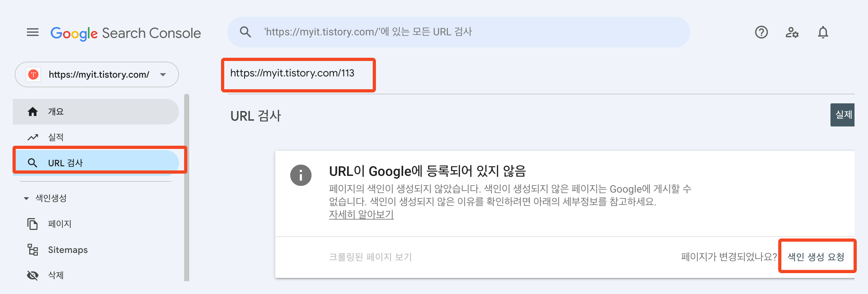Open the help question mark icon
Image resolution: width=868 pixels, height=294 pixels.
coord(761,32)
